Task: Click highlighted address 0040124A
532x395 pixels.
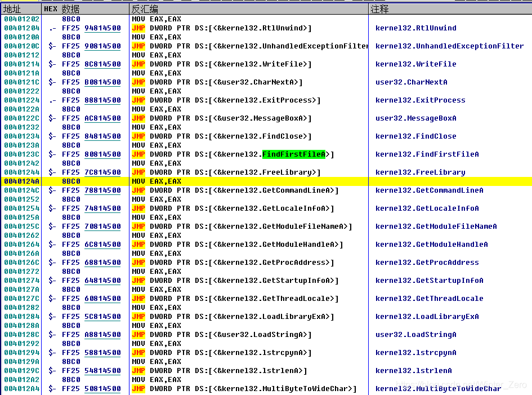Action: click(22, 181)
